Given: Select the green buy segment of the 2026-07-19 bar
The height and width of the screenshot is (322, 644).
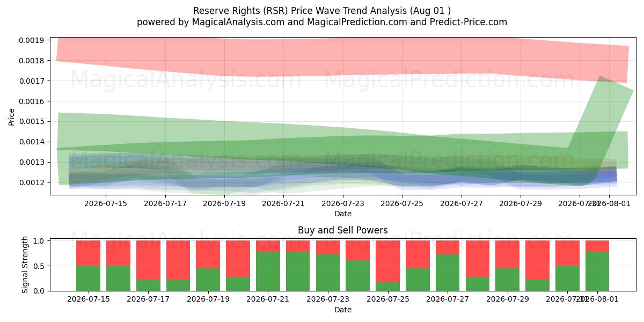Looking at the screenshot, I should pos(208,280).
